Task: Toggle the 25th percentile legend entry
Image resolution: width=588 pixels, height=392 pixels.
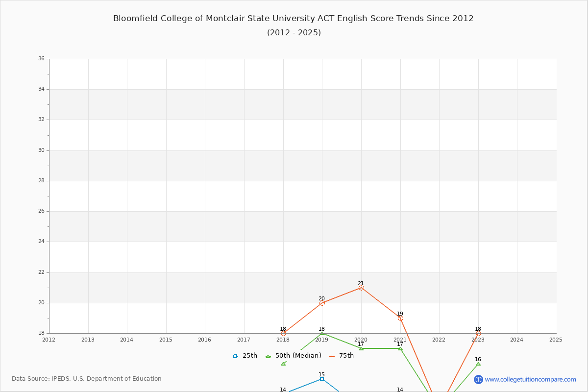Action: [x=245, y=356]
